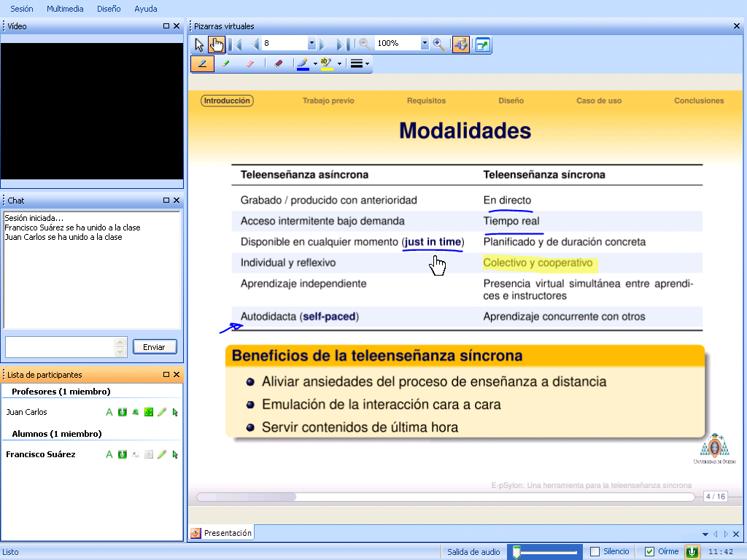Zoom in with the plus magnifier
This screenshot has height=560, width=747.
tap(438, 44)
